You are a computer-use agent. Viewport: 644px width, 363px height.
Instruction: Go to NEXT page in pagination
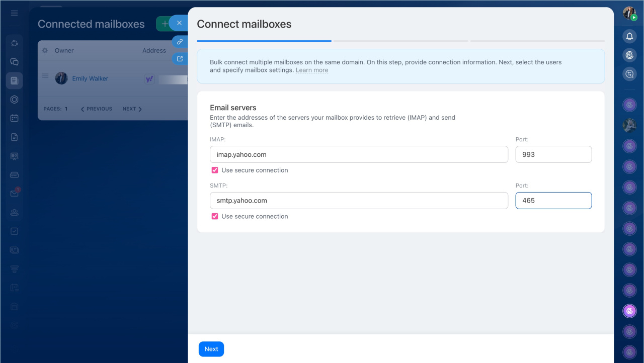132,109
